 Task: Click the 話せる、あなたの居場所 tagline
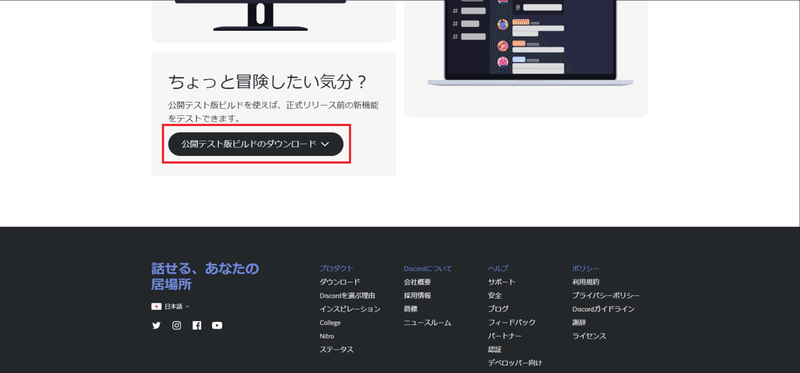coord(205,276)
